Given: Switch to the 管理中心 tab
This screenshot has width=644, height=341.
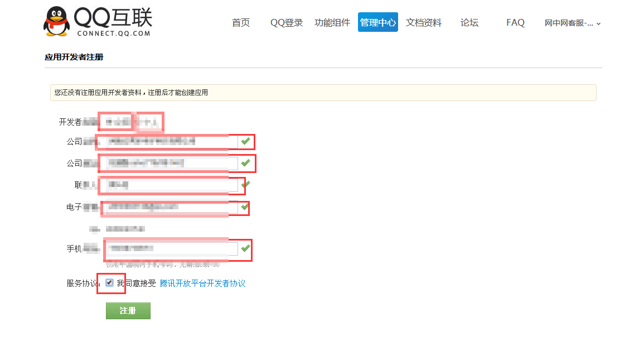Looking at the screenshot, I should point(378,23).
